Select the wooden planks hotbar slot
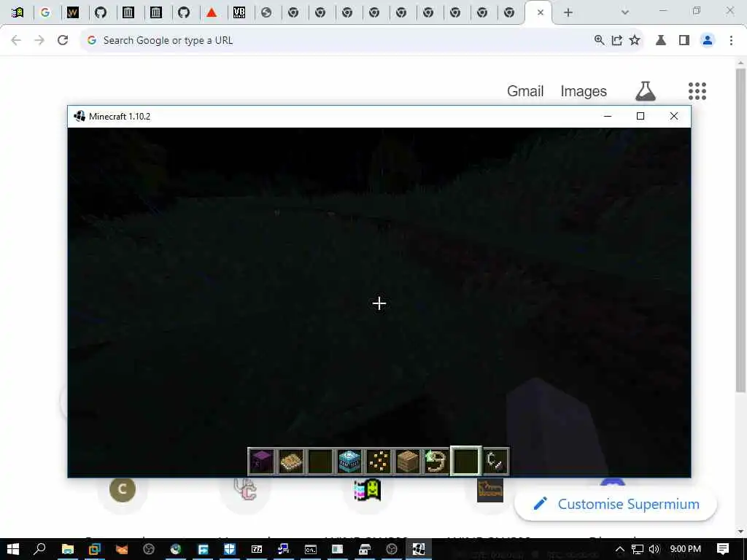Screen dimensions: 747x560 (408, 461)
